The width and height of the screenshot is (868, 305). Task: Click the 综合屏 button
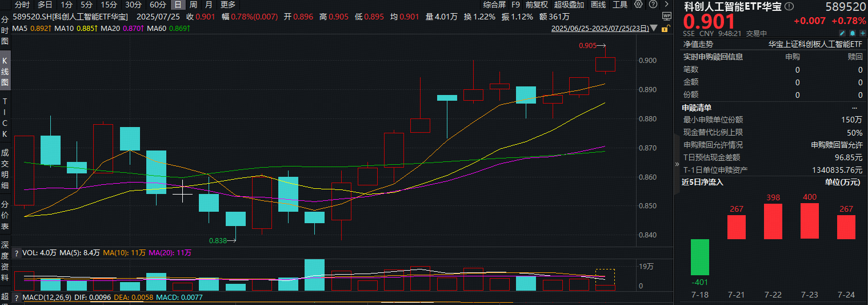click(494, 5)
